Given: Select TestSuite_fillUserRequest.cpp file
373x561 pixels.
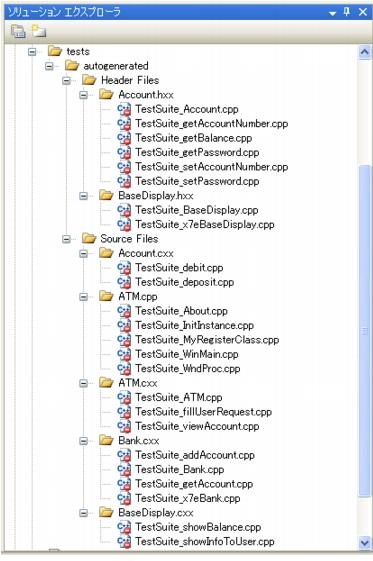Looking at the screenshot, I should 203,412.
